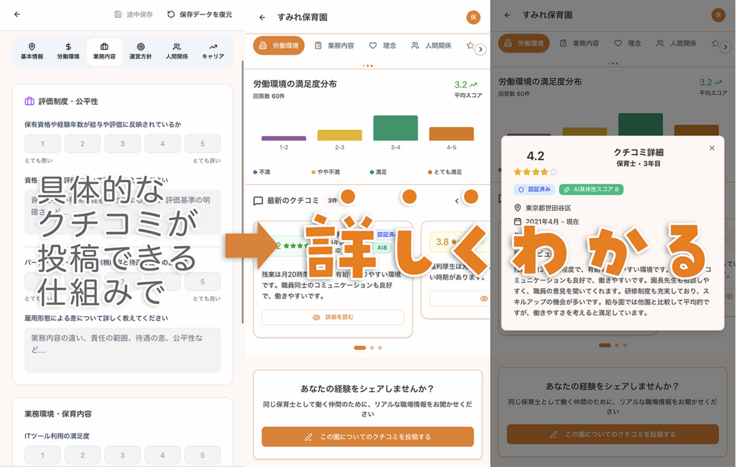The image size is (736, 467).
Task: Click 詳細を読む on the first review
Action: coord(332,317)
